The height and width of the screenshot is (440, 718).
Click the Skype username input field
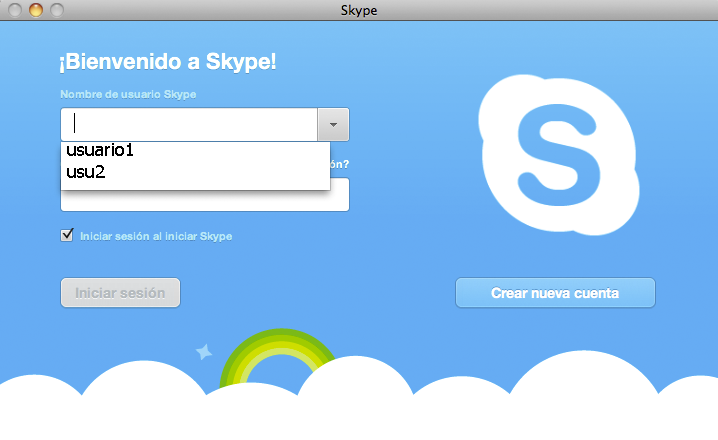[189, 125]
